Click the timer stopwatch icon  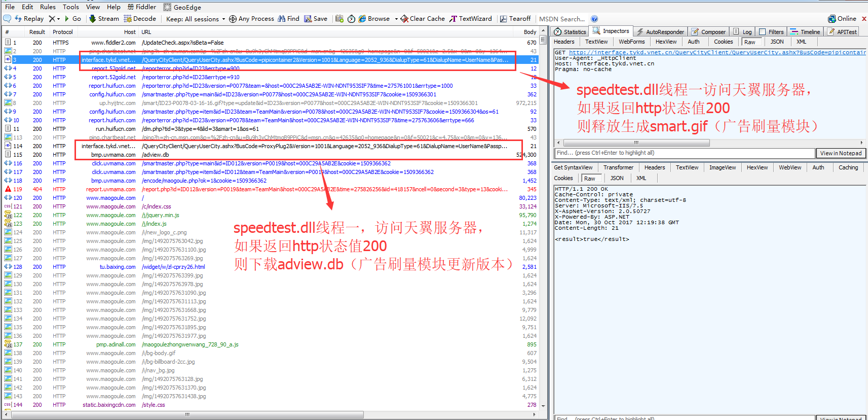351,19
